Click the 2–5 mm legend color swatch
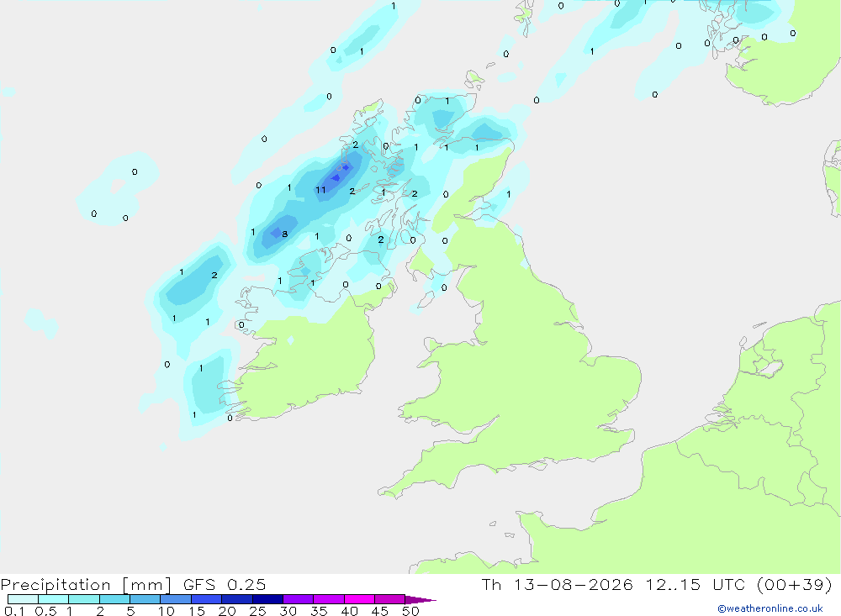 click(x=114, y=599)
